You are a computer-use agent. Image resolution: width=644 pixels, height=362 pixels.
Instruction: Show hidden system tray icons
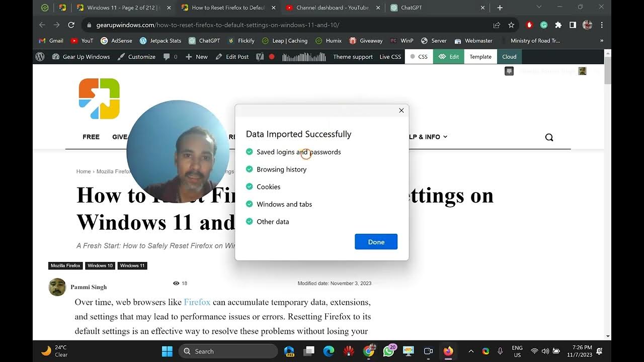471,351
